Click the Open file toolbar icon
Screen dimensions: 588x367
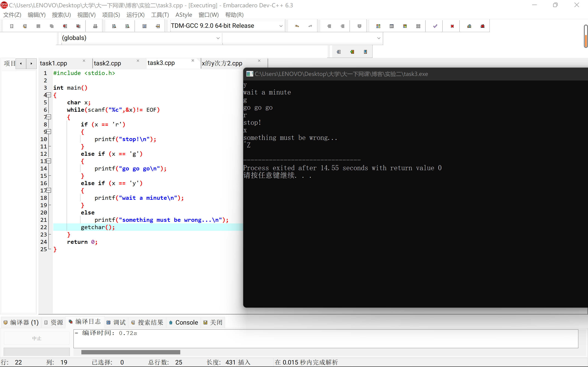point(25,26)
